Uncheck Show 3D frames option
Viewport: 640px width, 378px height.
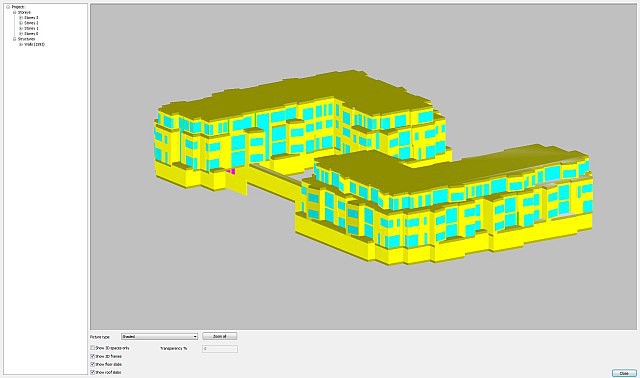pyautogui.click(x=93, y=356)
